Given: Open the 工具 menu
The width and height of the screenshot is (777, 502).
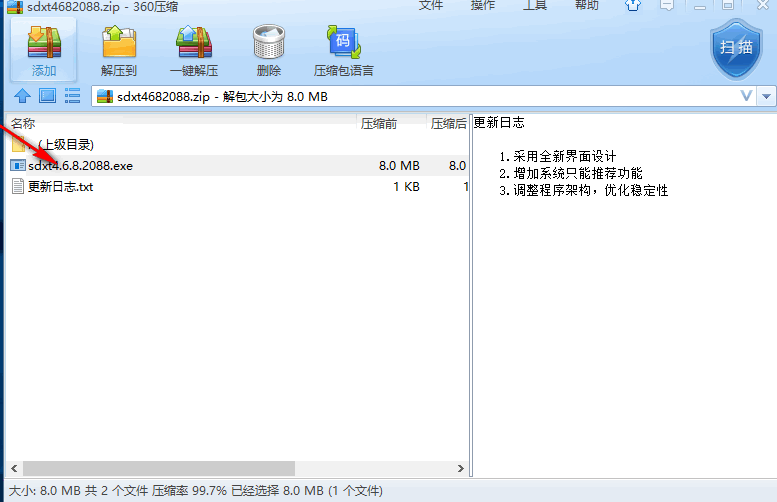Looking at the screenshot, I should click(x=535, y=5).
